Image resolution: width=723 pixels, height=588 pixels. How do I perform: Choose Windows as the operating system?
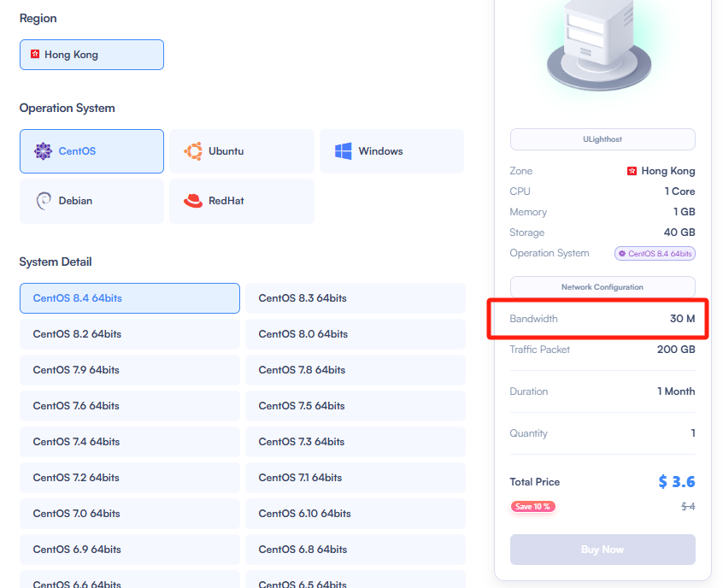(x=392, y=151)
